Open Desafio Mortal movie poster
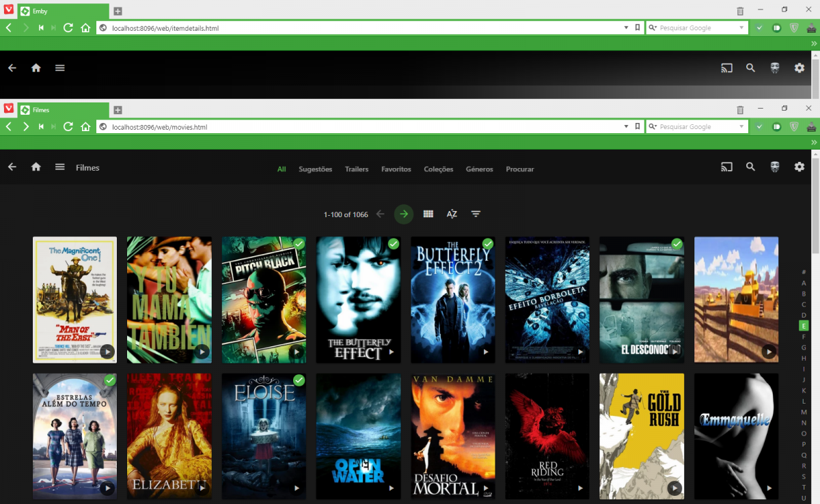This screenshot has width=820, height=504. 453,436
